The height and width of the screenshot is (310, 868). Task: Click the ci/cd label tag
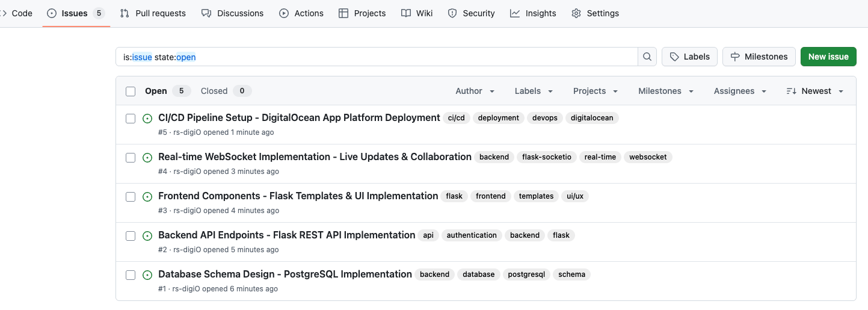pyautogui.click(x=457, y=118)
